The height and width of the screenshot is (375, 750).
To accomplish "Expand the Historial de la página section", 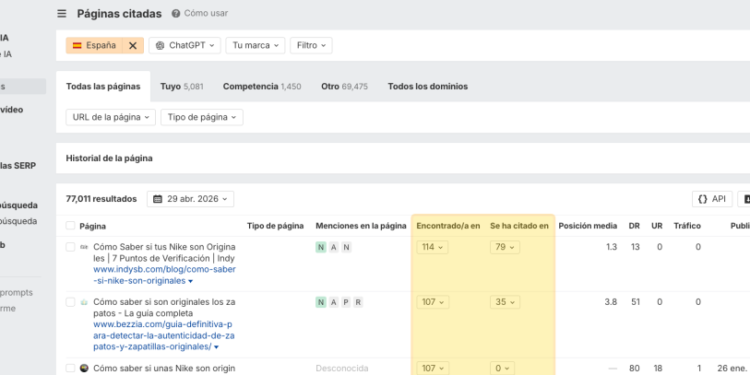I will (109, 158).
